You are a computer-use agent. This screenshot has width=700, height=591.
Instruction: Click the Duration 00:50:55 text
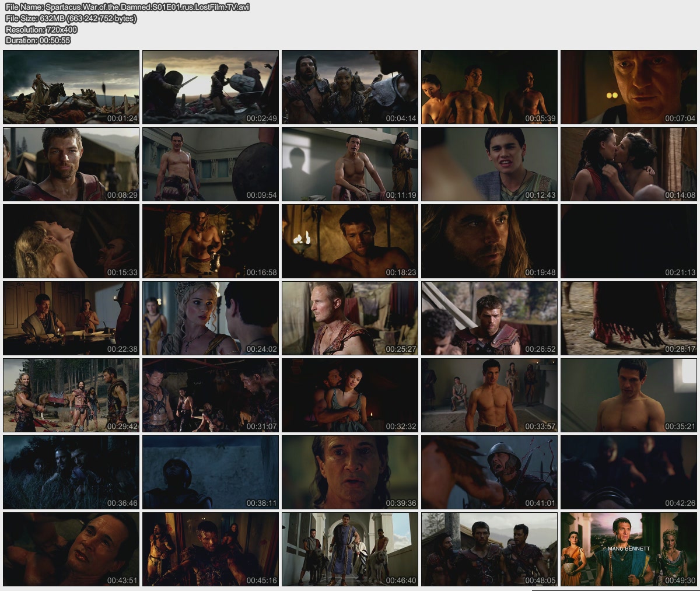[38, 41]
